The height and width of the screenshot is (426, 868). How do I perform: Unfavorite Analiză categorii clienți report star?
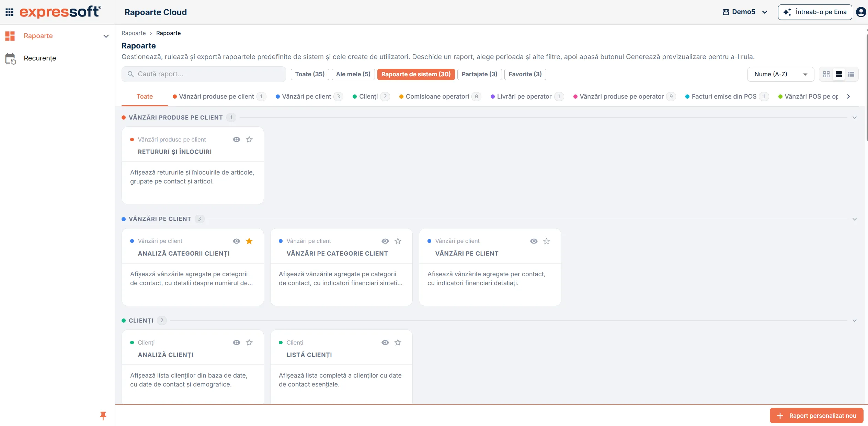point(249,241)
